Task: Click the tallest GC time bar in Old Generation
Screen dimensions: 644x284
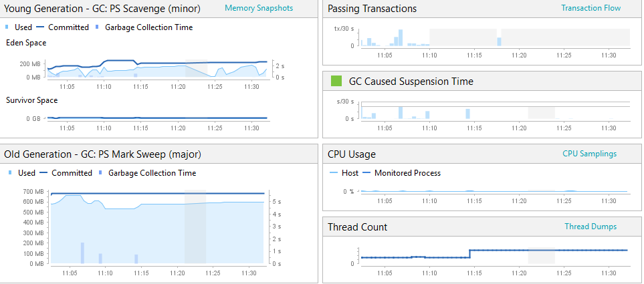Action: click(x=82, y=253)
